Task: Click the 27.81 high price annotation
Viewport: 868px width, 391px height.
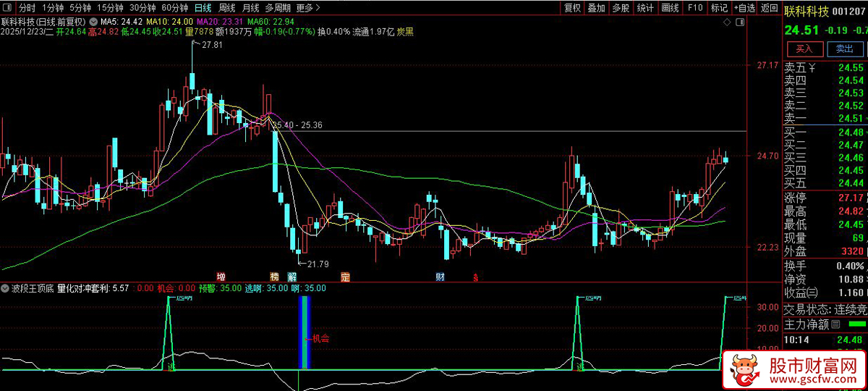Action: tap(213, 45)
